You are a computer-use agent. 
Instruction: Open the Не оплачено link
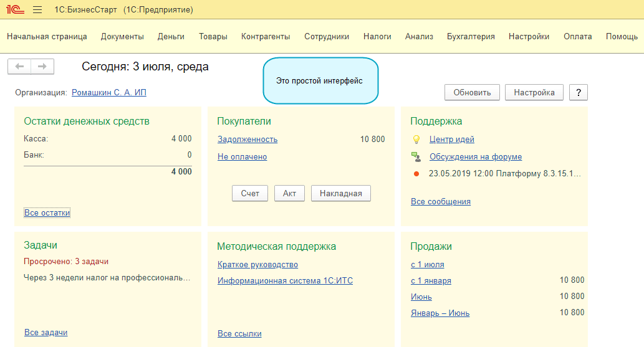(243, 156)
